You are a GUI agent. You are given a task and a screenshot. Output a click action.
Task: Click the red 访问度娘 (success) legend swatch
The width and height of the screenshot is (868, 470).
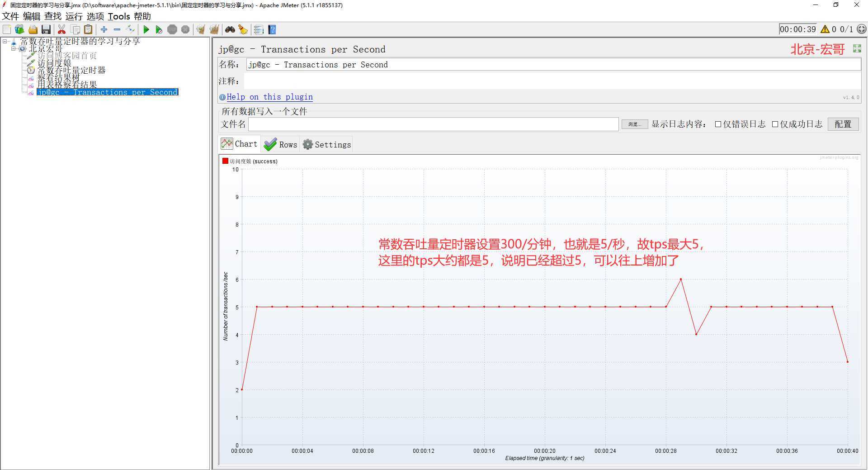pos(225,161)
